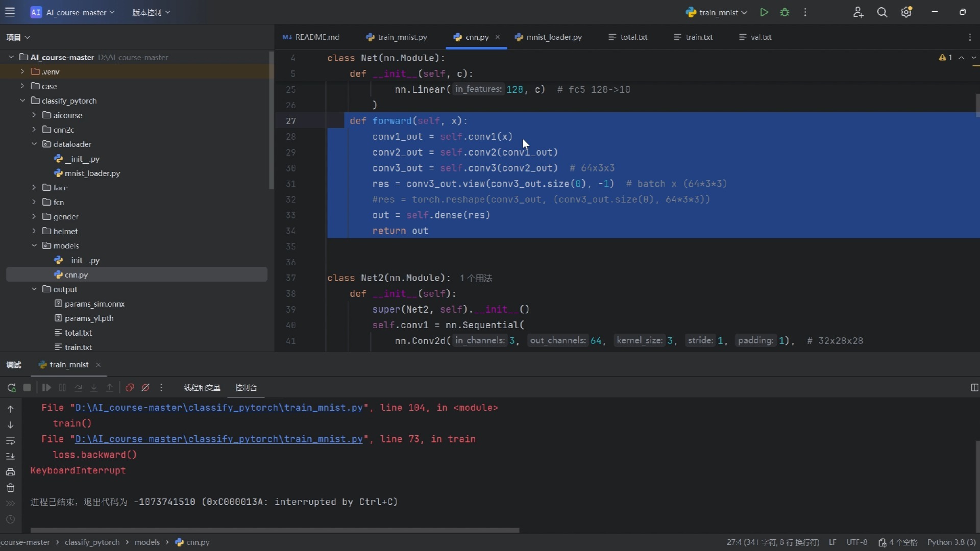Click the print console output icon

(x=10, y=472)
